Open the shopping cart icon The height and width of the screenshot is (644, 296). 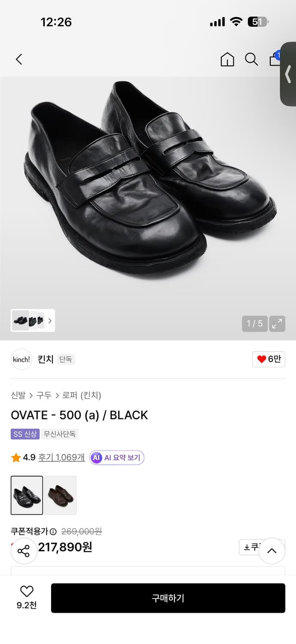(x=275, y=59)
